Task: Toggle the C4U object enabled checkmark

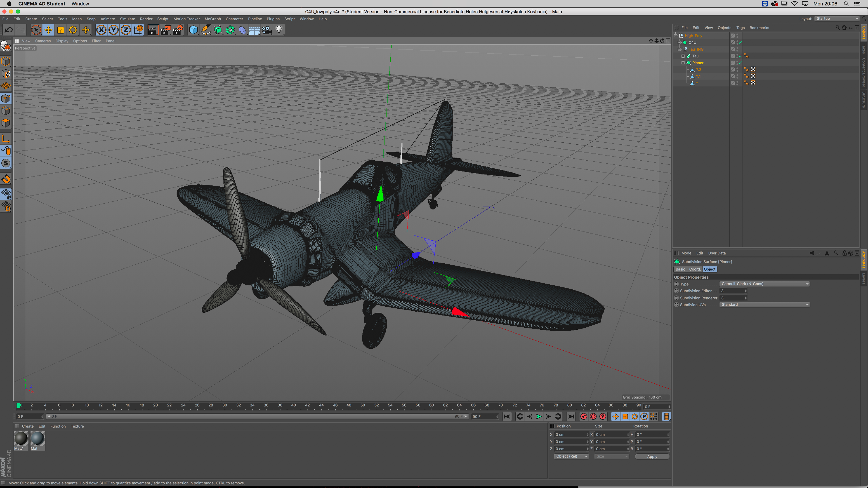Action: click(x=740, y=43)
